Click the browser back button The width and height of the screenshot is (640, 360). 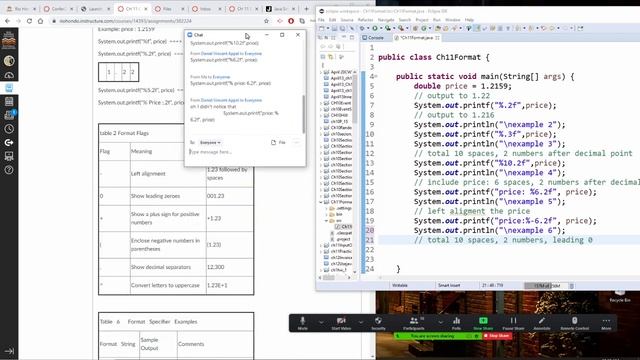coord(7,21)
